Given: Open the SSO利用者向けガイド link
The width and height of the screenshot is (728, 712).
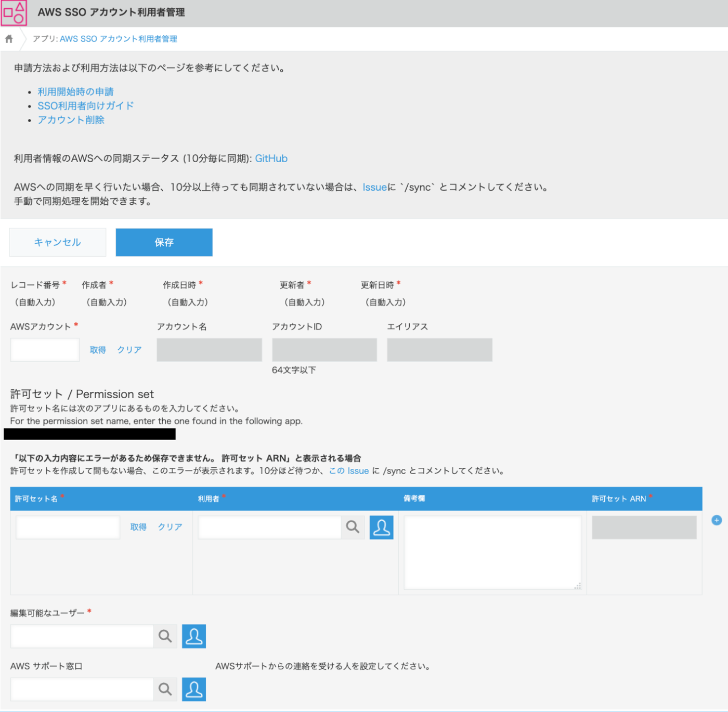Looking at the screenshot, I should tap(86, 106).
